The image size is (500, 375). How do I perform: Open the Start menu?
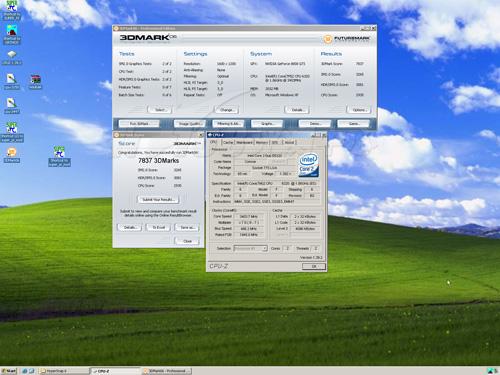click(x=9, y=371)
